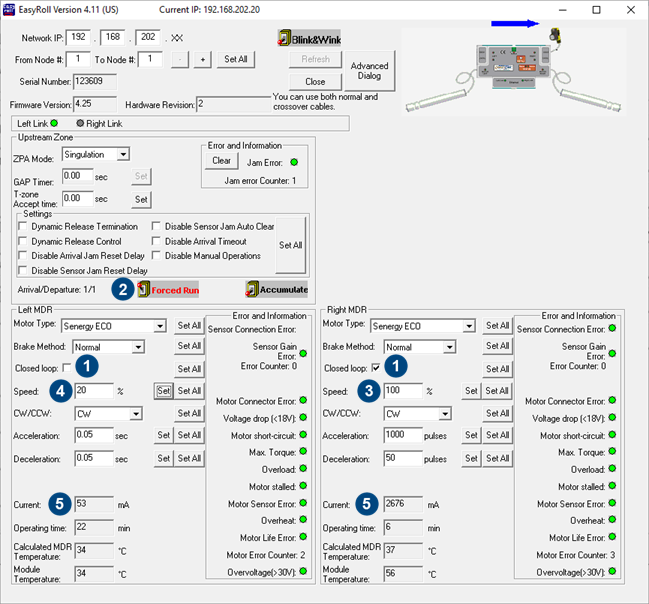Click Left MDR Overload indicator
The image size is (649, 604).
tap(303, 469)
